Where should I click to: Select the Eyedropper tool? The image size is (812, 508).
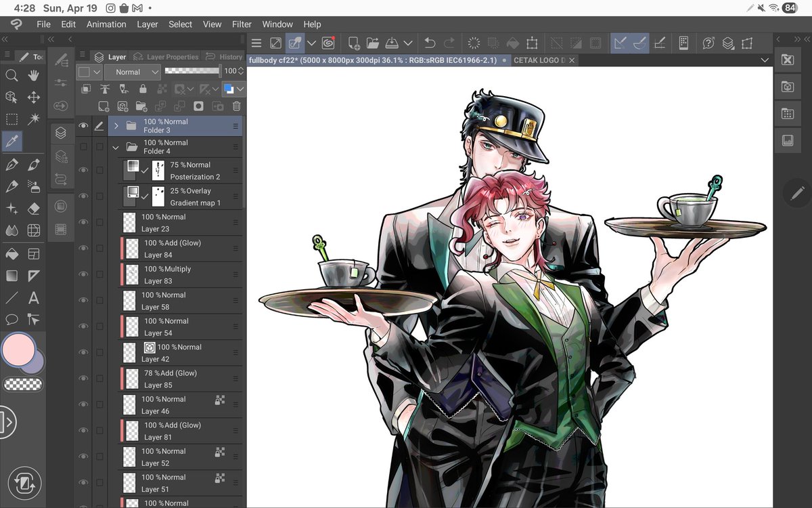(x=12, y=141)
